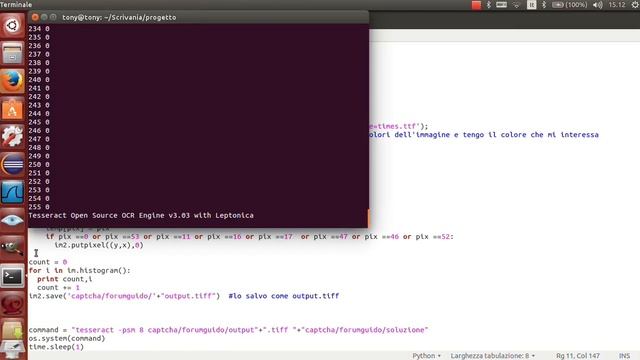Viewport: 640px width, 360px height.
Task: Launch Firefox from the launcher
Action: (12, 81)
